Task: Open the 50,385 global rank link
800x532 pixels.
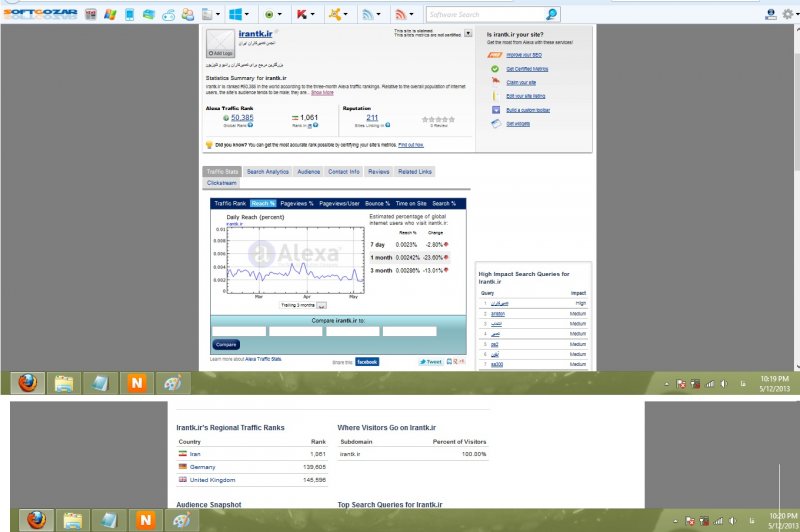Action: [242, 117]
